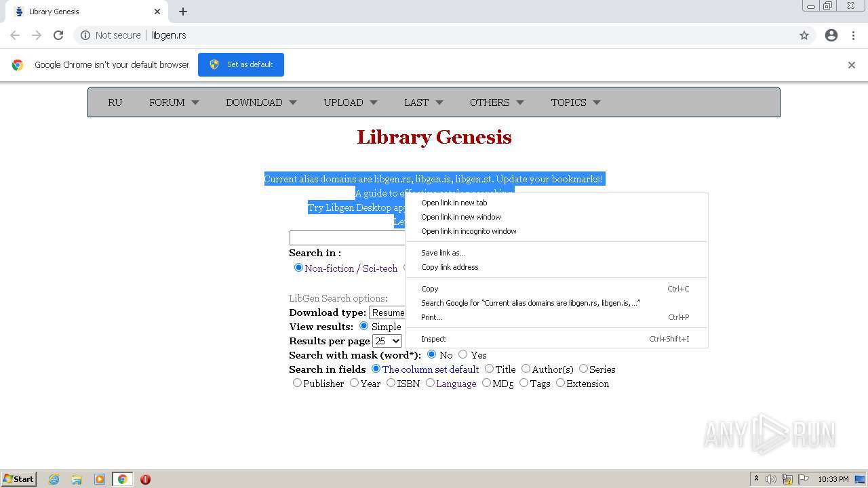Click the taskbar clock showing 10:33 PM
Viewport: 868px width, 488px height.
[833, 479]
